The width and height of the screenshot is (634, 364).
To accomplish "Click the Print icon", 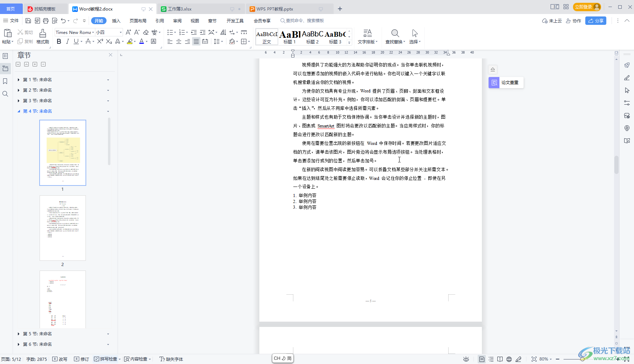I will (46, 21).
